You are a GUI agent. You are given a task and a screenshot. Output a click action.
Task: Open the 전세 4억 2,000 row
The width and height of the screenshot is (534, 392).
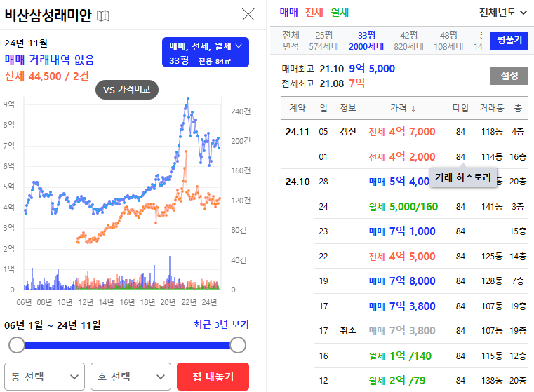tap(421, 157)
